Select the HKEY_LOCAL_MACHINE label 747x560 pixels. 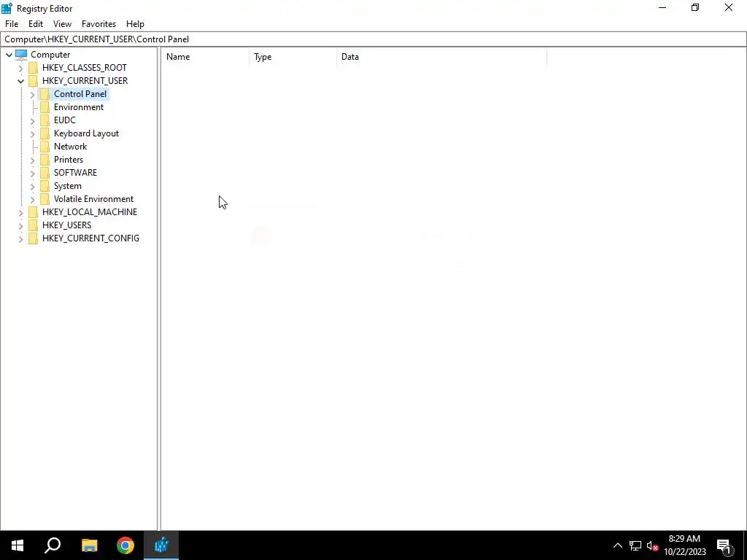pyautogui.click(x=90, y=212)
